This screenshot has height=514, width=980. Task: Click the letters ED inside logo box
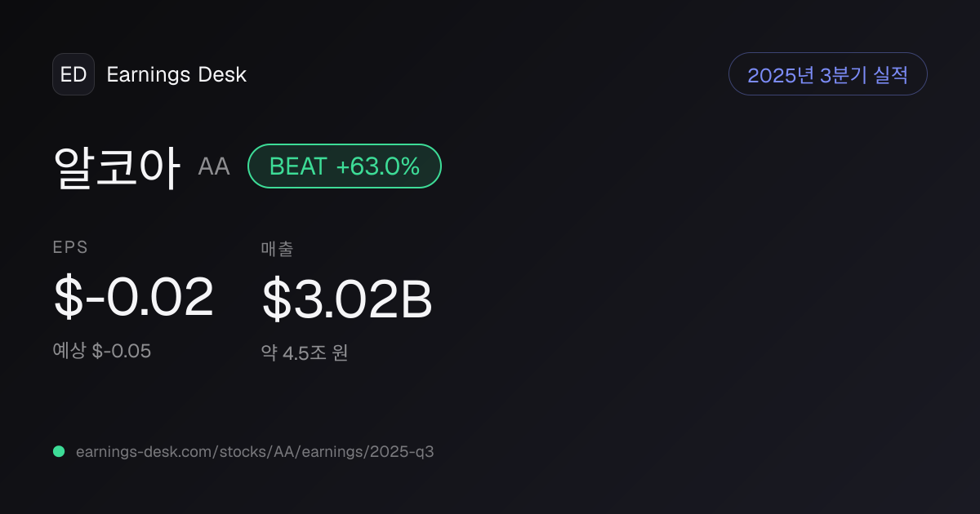pyautogui.click(x=73, y=74)
